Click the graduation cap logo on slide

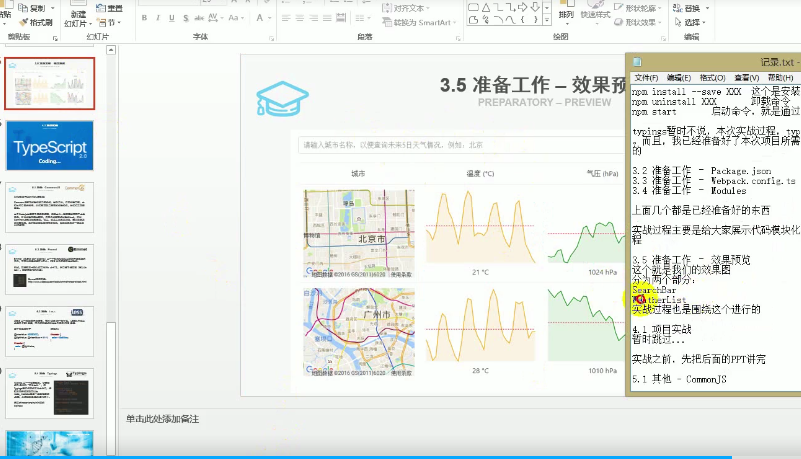(282, 98)
